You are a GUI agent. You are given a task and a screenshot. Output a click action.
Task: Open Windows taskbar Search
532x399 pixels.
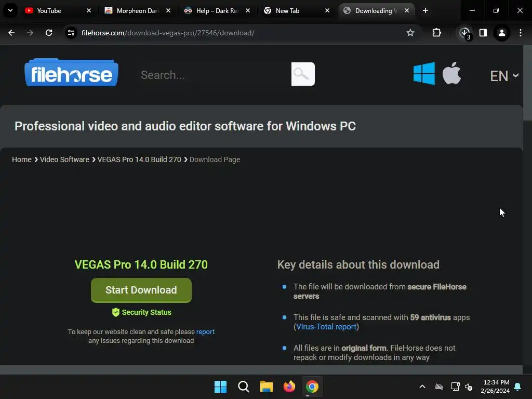pos(244,387)
